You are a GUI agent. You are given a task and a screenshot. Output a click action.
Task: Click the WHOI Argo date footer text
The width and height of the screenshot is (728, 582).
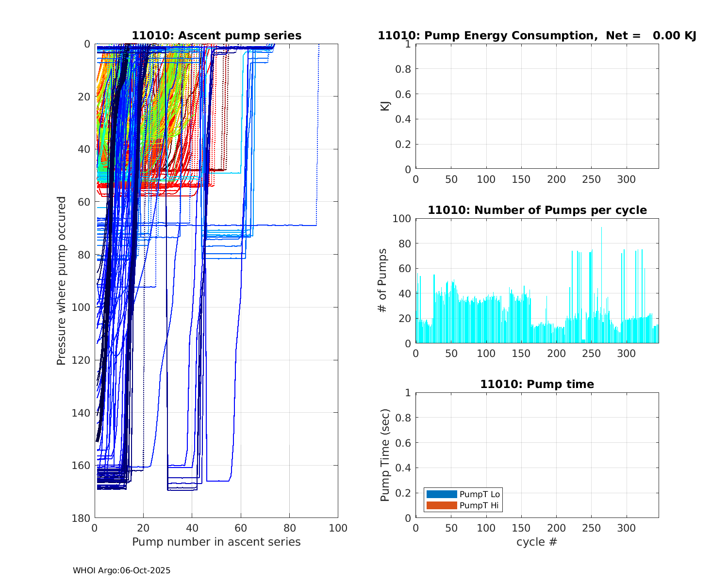122,570
